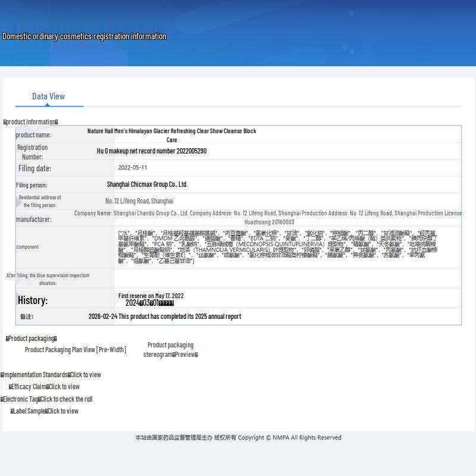
Task: Click the 'History:' field label
Action: pos(33,300)
